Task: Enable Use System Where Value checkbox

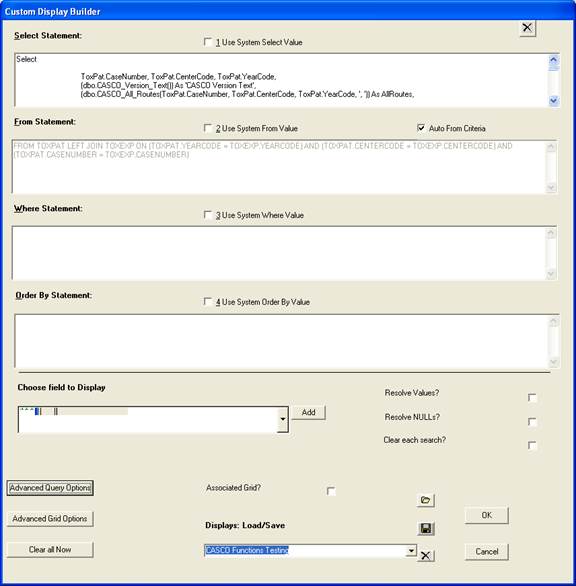Action: tap(208, 215)
